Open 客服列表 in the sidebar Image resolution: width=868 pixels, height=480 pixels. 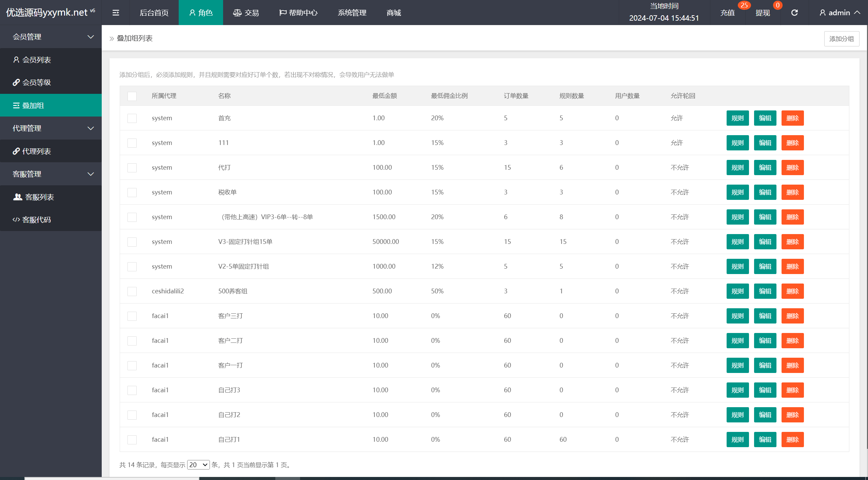click(x=39, y=197)
